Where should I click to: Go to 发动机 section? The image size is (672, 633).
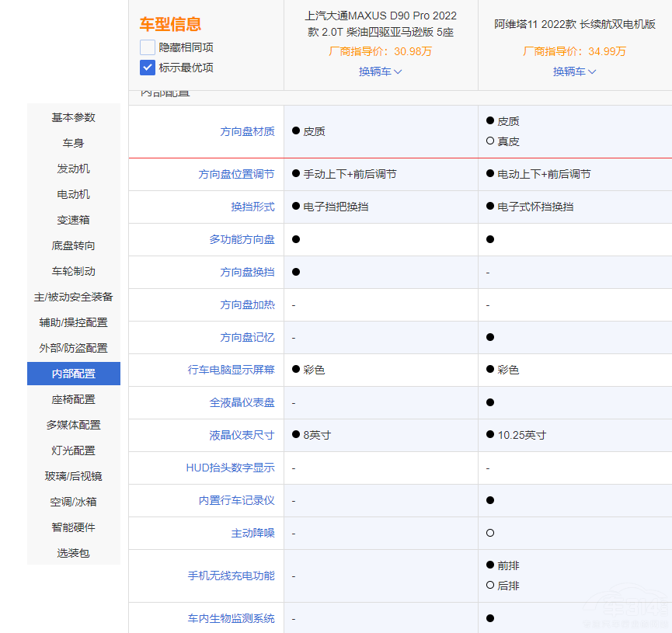[74, 169]
